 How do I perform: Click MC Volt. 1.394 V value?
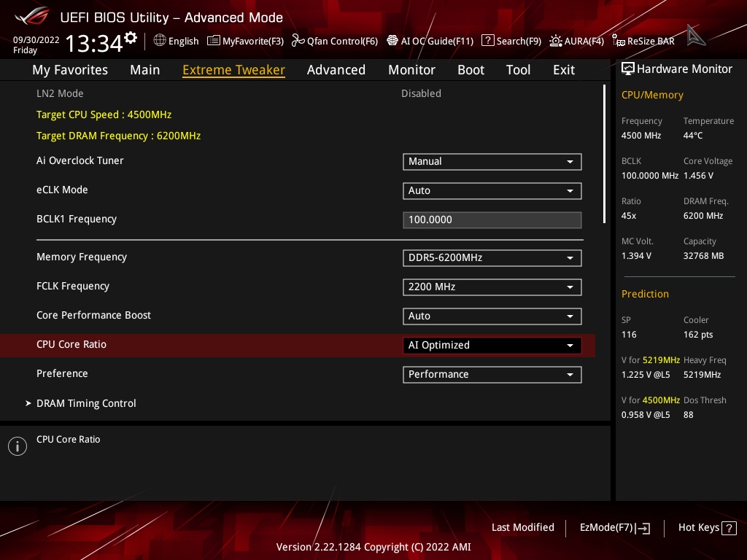pos(636,256)
